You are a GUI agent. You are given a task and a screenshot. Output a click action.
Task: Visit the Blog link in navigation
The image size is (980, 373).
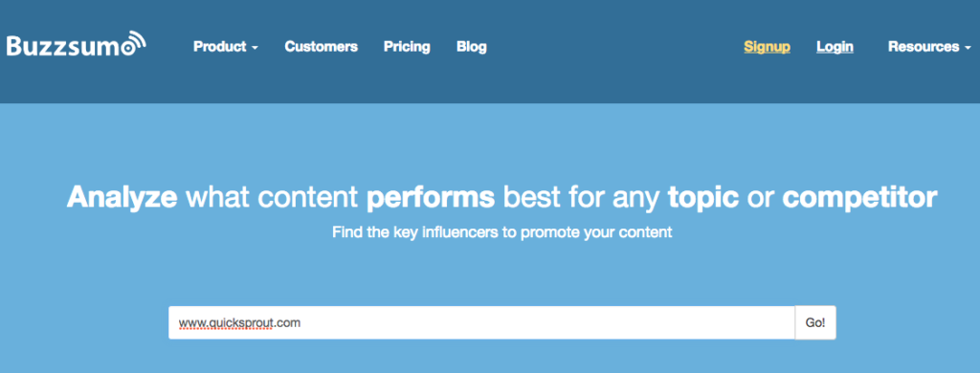click(471, 47)
